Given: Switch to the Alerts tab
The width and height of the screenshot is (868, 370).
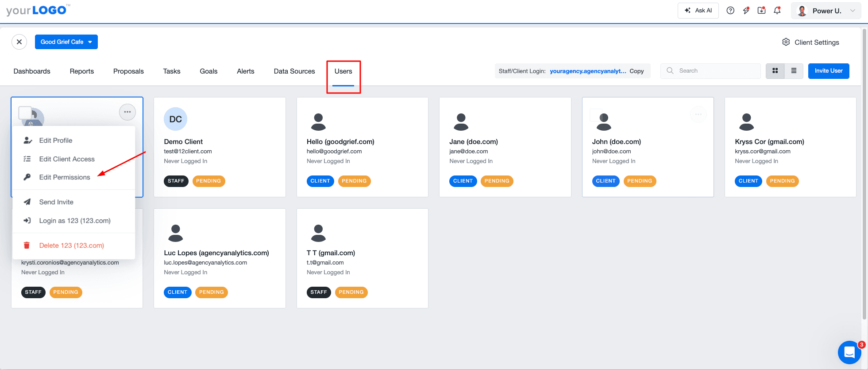Looking at the screenshot, I should (x=246, y=71).
